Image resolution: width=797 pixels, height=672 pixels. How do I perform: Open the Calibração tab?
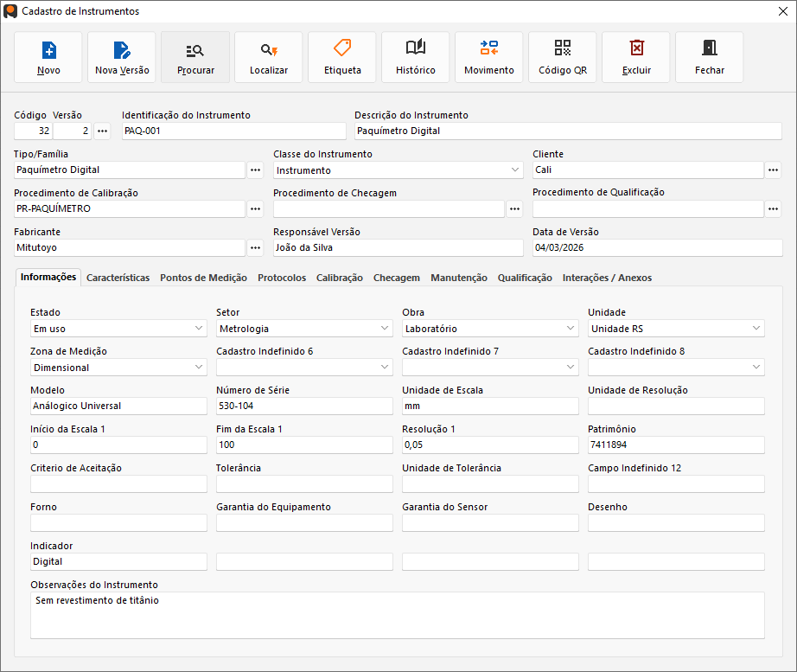point(339,278)
